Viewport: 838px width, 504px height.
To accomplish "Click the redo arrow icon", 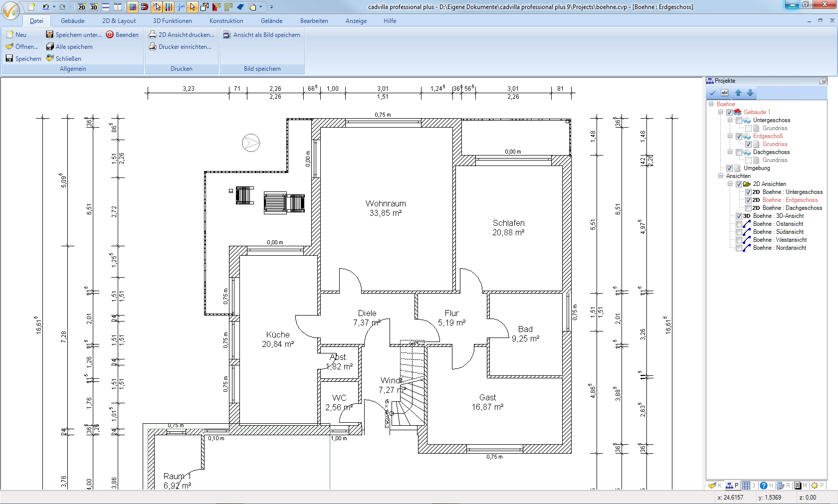I will click(62, 7).
